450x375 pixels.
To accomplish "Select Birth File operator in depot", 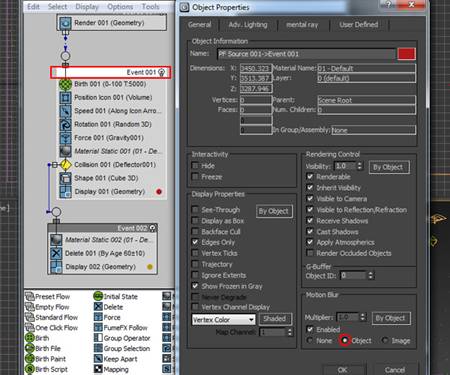I will coord(43,348).
